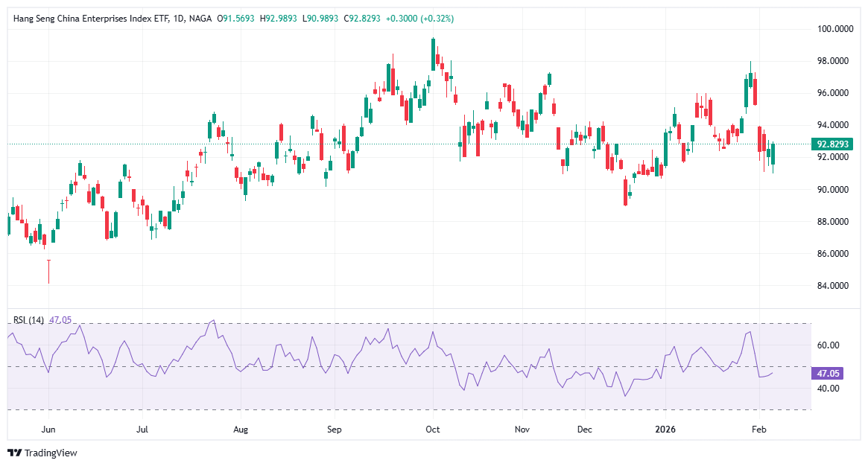Click the most recent green candle on chart
Viewport: 868px width, 466px height.
click(773, 154)
